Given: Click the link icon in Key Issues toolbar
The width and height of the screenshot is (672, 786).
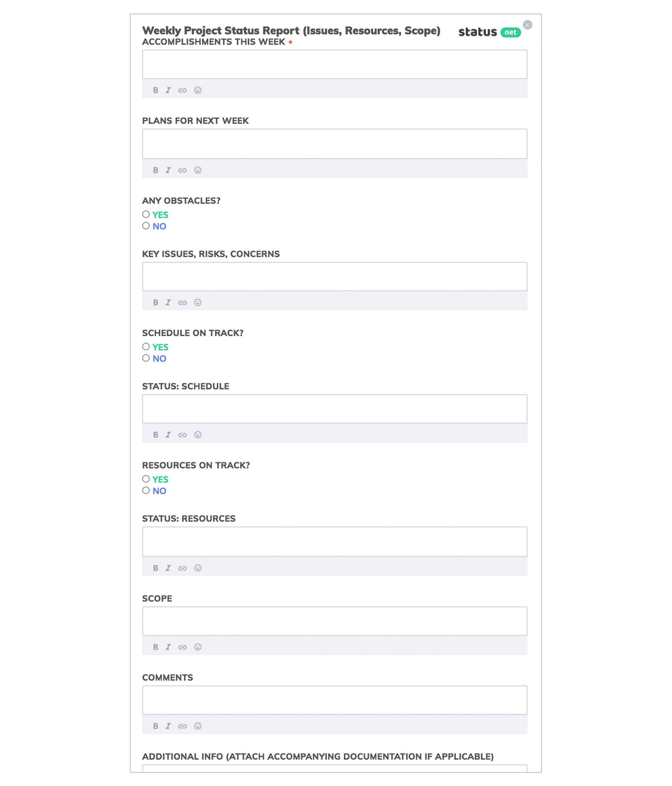Looking at the screenshot, I should 182,302.
